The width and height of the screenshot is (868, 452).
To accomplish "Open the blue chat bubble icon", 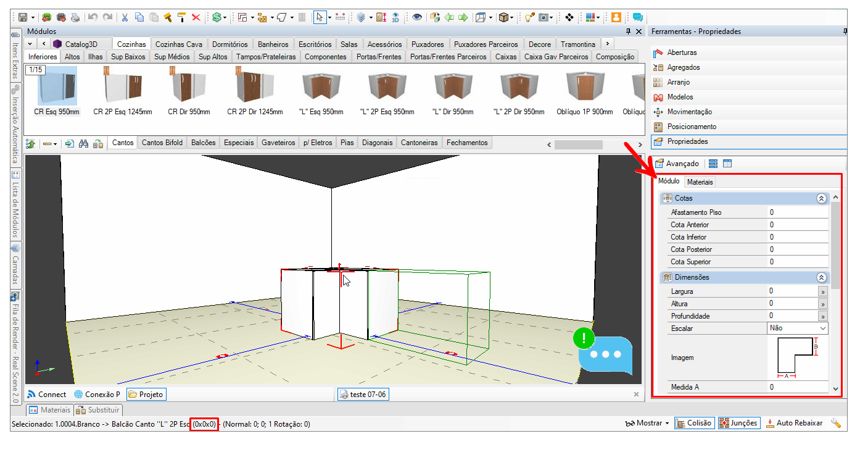I will click(605, 355).
